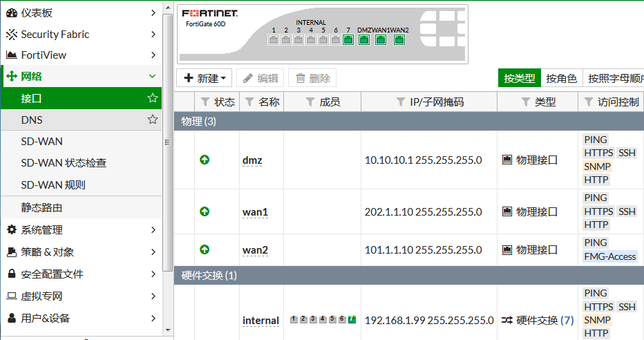
Task: Click the green DMZ port icon
Action: tap(364, 39)
